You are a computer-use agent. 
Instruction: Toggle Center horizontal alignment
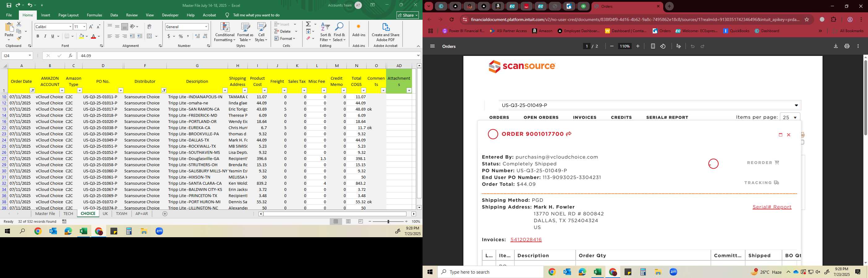pos(117,36)
